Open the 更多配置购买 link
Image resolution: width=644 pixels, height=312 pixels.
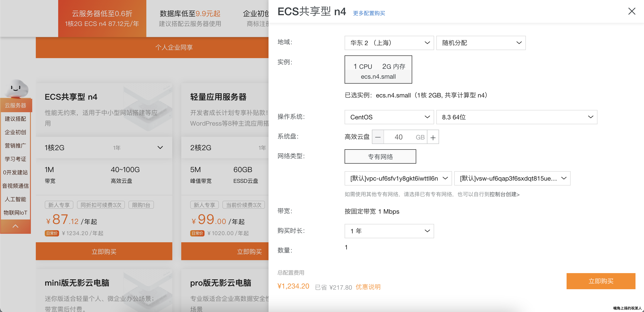coord(369,13)
